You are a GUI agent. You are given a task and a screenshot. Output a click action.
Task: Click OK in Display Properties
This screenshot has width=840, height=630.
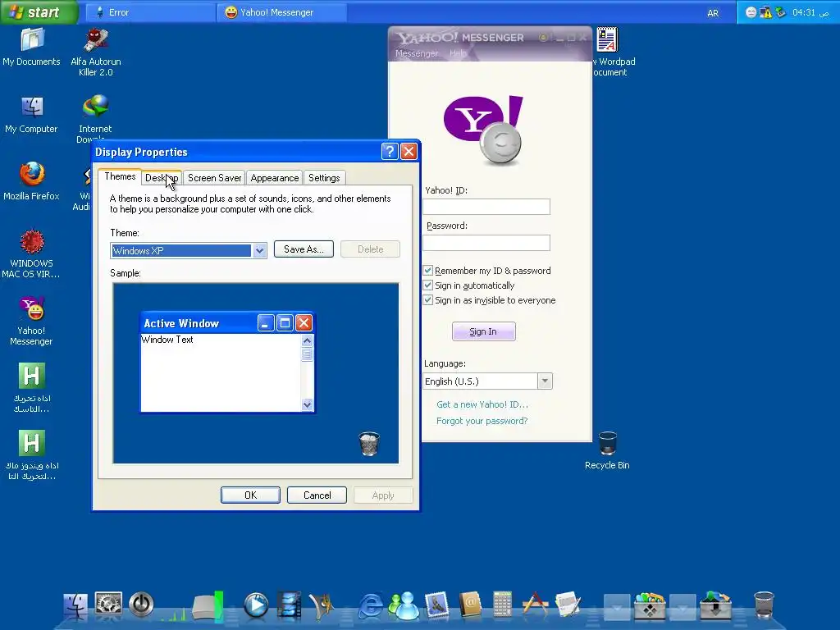pos(251,495)
